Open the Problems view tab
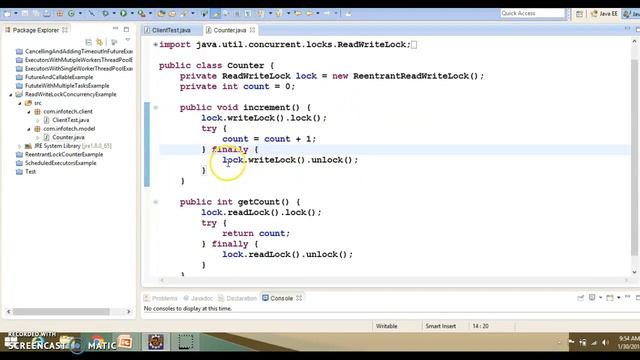This screenshot has height=360, width=640. [161, 298]
